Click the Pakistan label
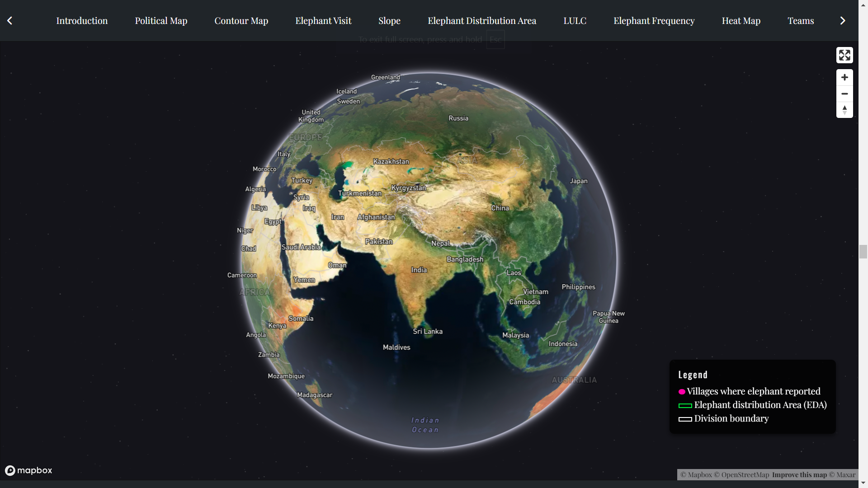The height and width of the screenshot is (488, 868). (379, 241)
